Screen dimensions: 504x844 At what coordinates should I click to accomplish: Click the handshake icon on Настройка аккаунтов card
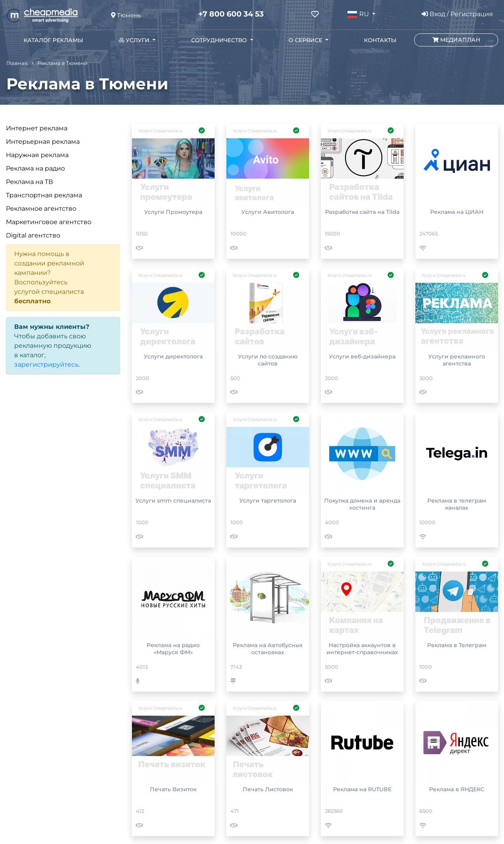pos(328,681)
